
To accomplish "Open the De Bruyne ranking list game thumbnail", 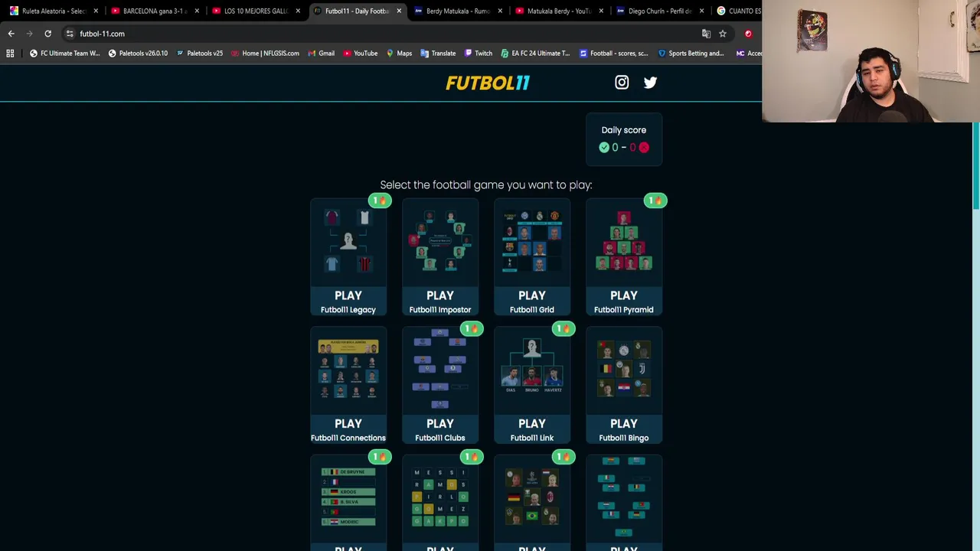I will (348, 497).
